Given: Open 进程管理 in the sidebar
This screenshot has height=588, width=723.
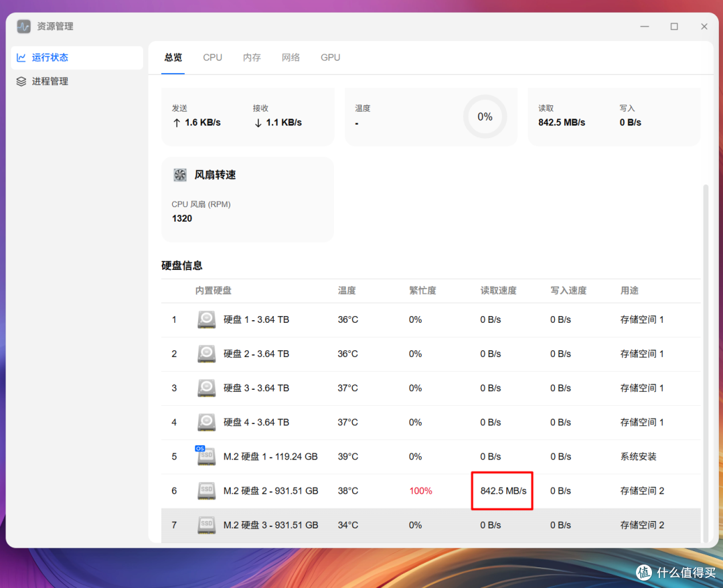Looking at the screenshot, I should pyautogui.click(x=76, y=82).
